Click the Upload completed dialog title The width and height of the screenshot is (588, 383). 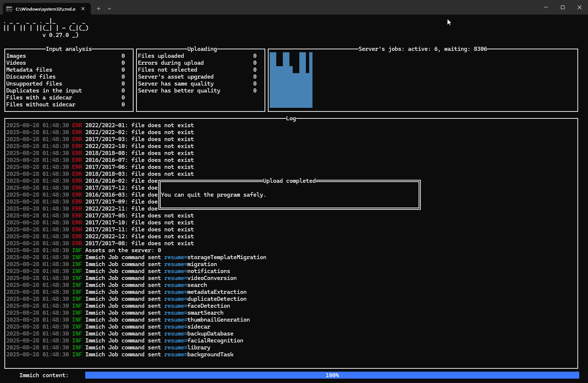point(289,181)
